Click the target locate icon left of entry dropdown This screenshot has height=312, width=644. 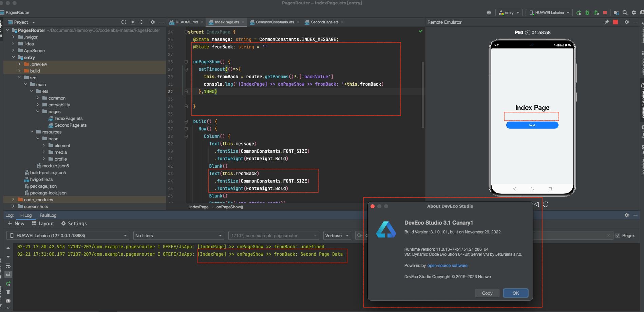point(489,13)
